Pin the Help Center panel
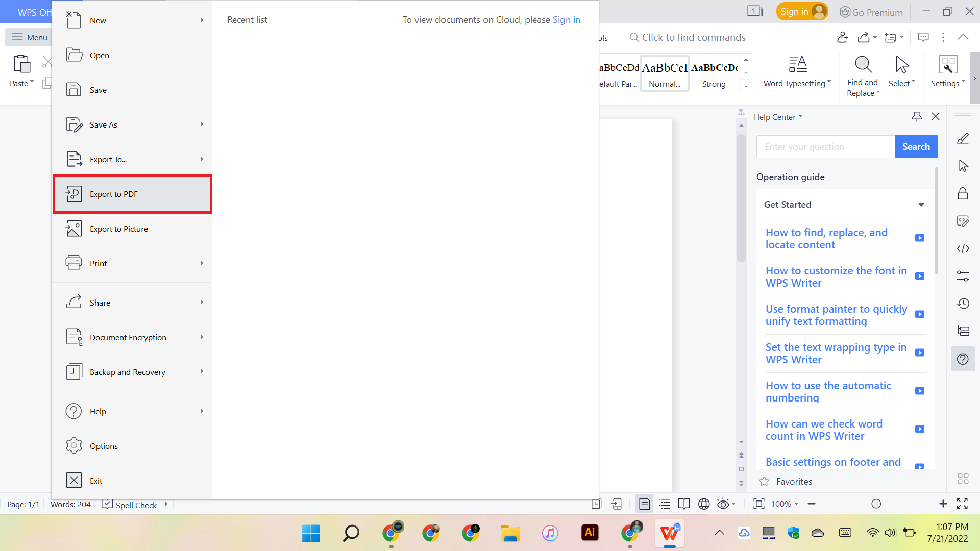 [x=917, y=117]
